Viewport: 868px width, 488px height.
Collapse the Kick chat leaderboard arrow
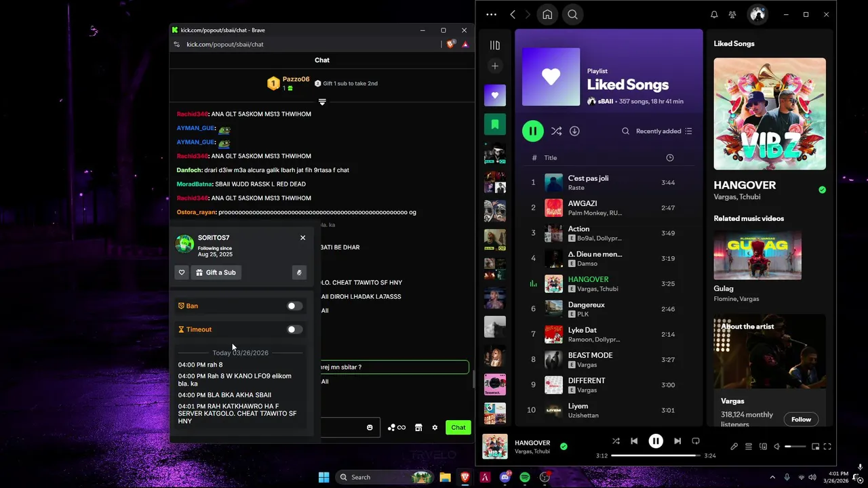[322, 102]
